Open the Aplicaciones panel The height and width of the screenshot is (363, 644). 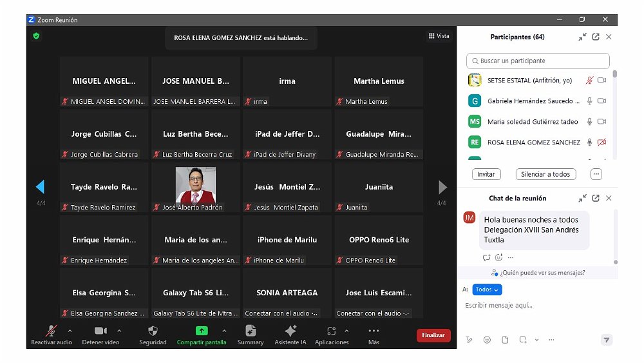point(331,331)
